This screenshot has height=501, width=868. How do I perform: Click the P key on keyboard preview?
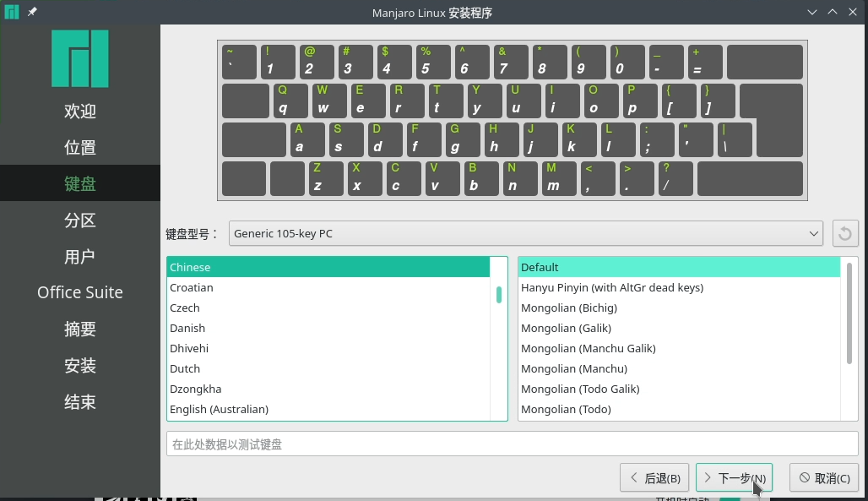click(x=641, y=101)
